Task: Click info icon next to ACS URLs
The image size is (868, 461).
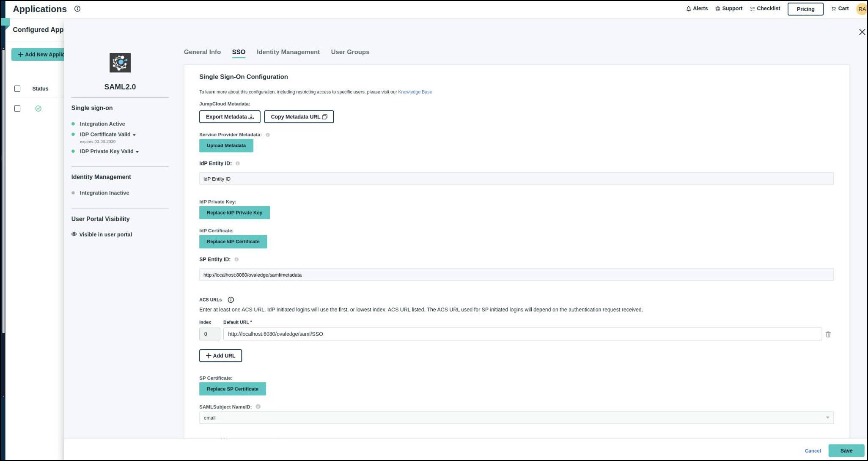Action: click(231, 300)
